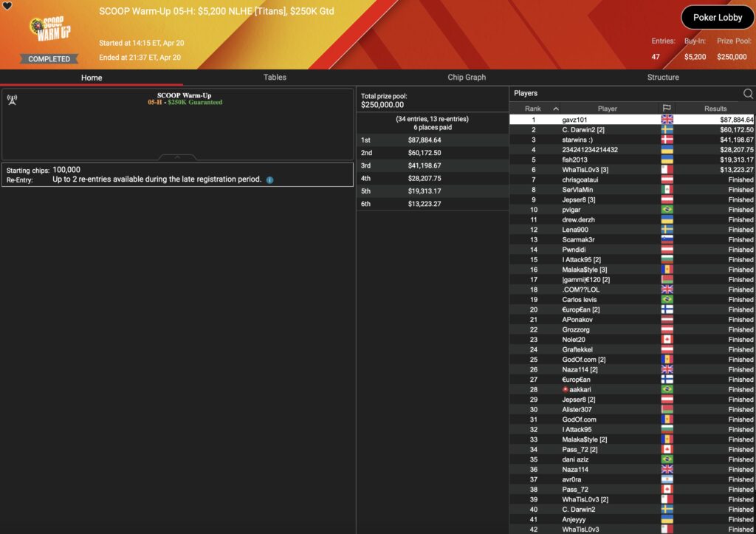Open the Chip Graph tab
The image size is (756, 534).
tap(467, 77)
